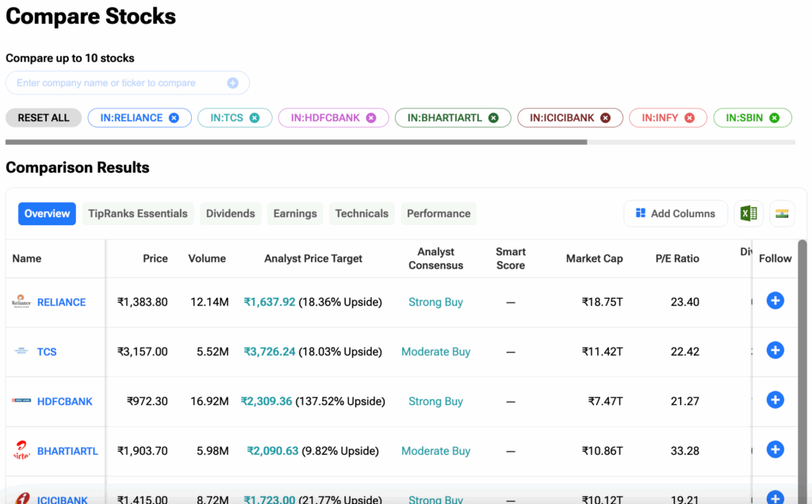Screen dimensions: 812x504
Task: Remove IN:INFY from comparison
Action: pyautogui.click(x=690, y=118)
